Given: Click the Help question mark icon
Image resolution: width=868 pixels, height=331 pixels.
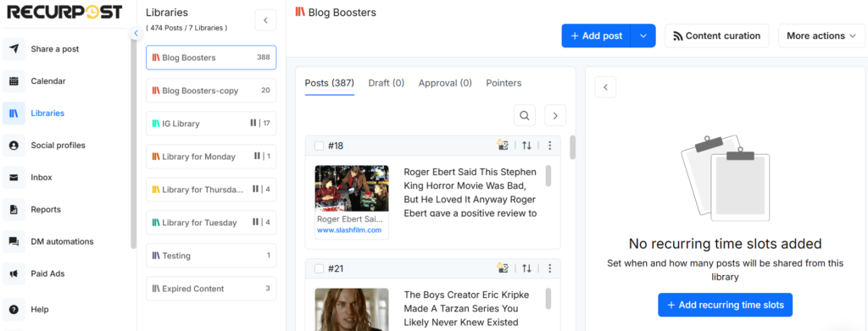Looking at the screenshot, I should tap(14, 310).
